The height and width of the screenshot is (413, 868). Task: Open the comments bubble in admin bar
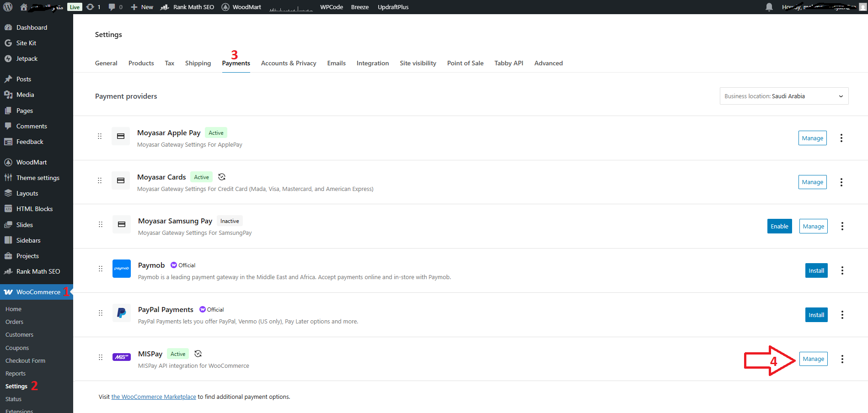(x=115, y=7)
